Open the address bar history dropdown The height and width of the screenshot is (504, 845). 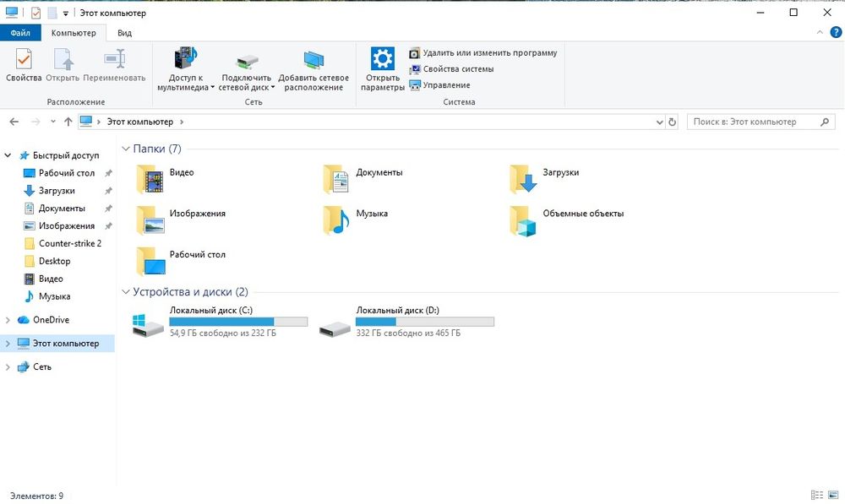[x=660, y=122]
